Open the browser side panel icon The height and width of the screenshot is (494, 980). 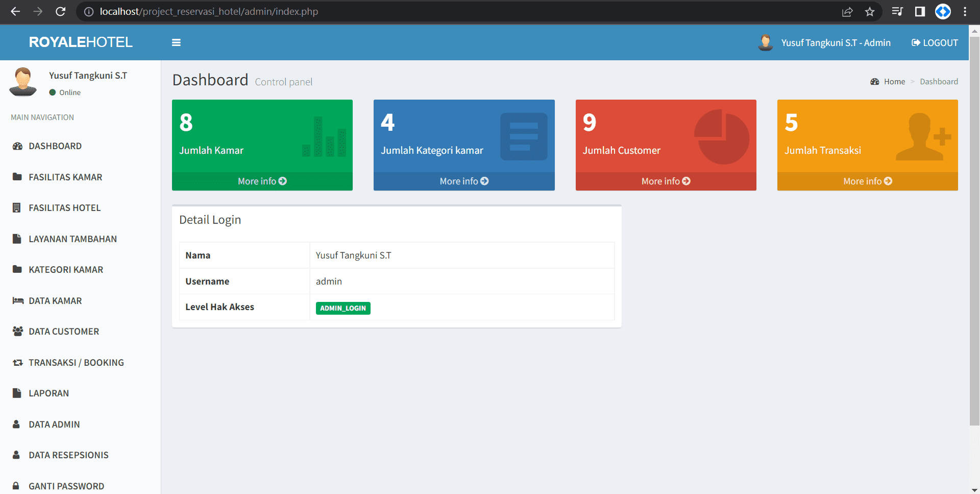(x=920, y=12)
